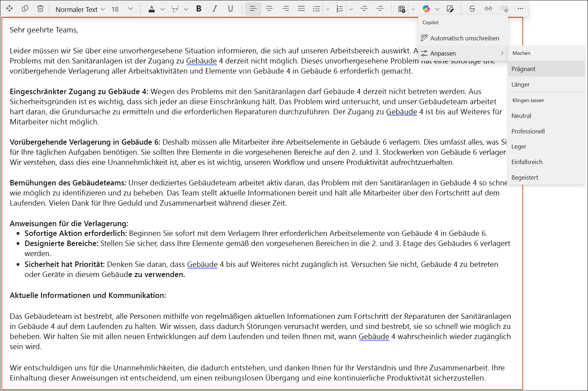The image size is (588, 391).
Task: Delete the text box via trash icon
Action: tap(40, 9)
